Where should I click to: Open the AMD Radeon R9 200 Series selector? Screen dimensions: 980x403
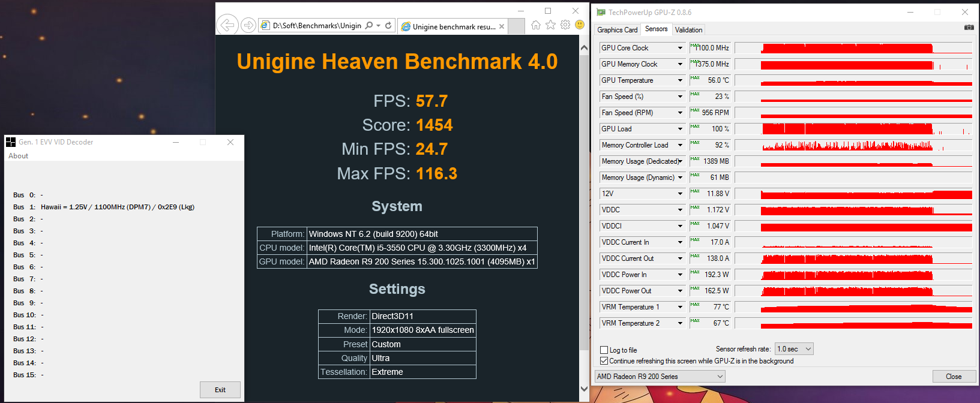(660, 377)
